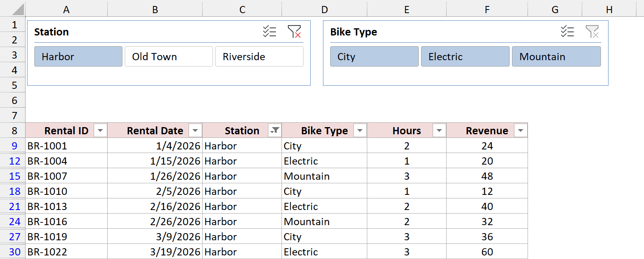Click Revenue cell 36
644x259 pixels.
click(487, 236)
